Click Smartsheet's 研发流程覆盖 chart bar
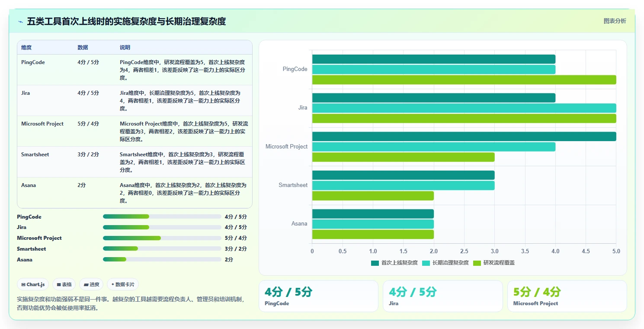The width and height of the screenshot is (644, 329). 373,196
